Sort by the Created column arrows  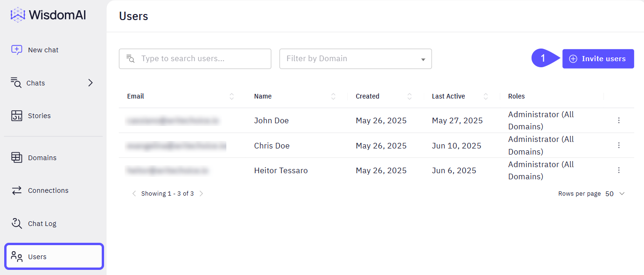click(409, 96)
